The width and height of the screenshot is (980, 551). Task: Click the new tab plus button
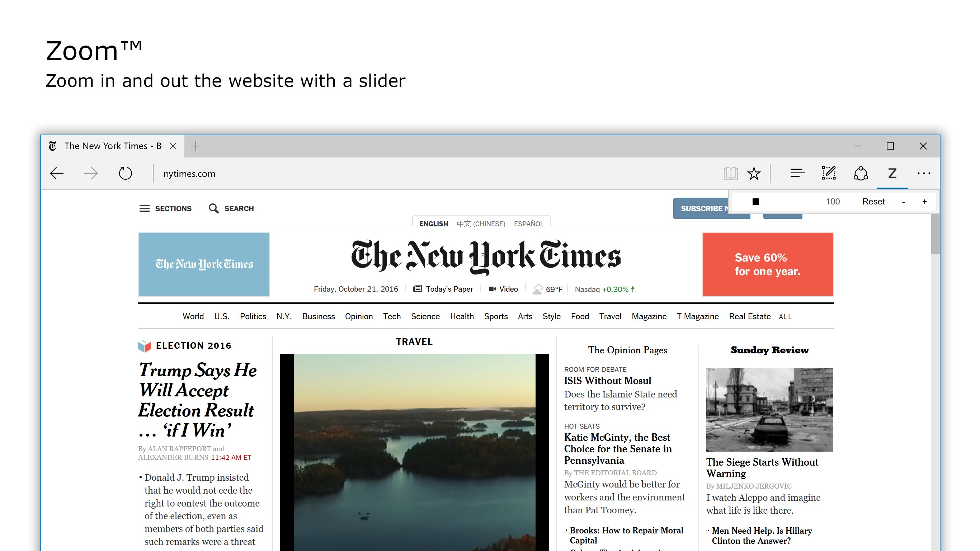(196, 146)
